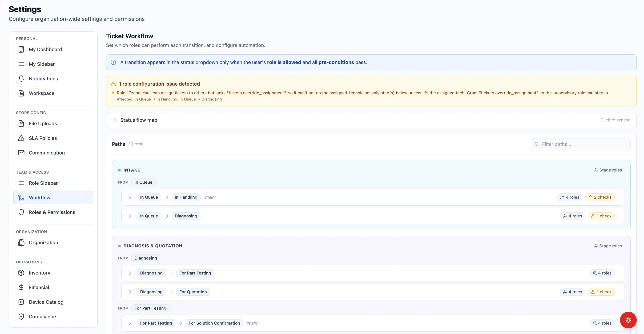Viewport: 644px width, 334px height.
Task: Click the Financial dollar sign icon
Action: tap(21, 287)
